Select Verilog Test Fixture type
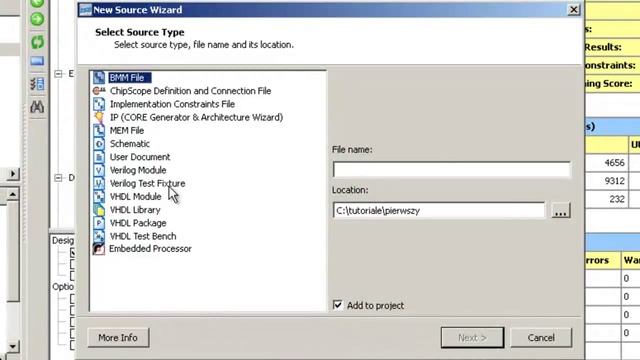 [x=147, y=183]
